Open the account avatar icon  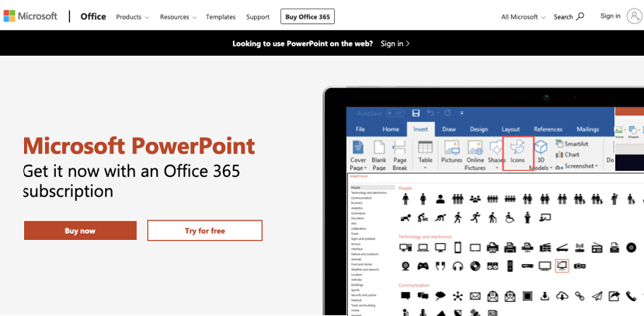click(x=634, y=16)
